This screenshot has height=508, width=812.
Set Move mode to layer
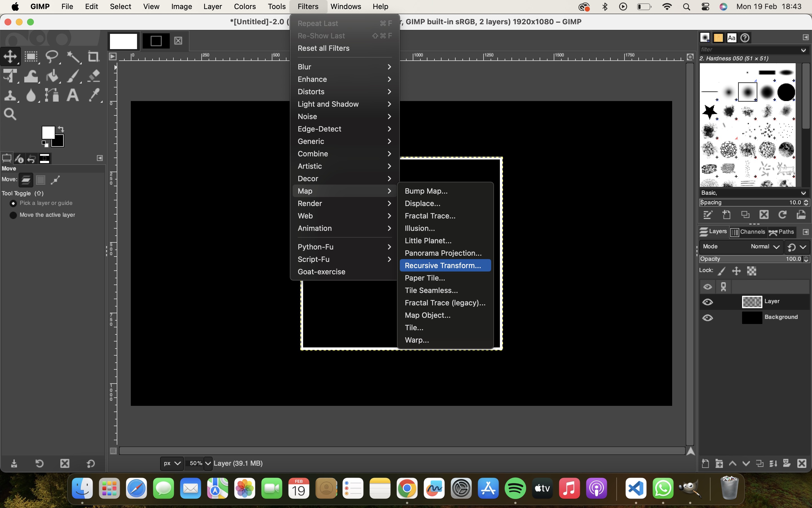26,180
